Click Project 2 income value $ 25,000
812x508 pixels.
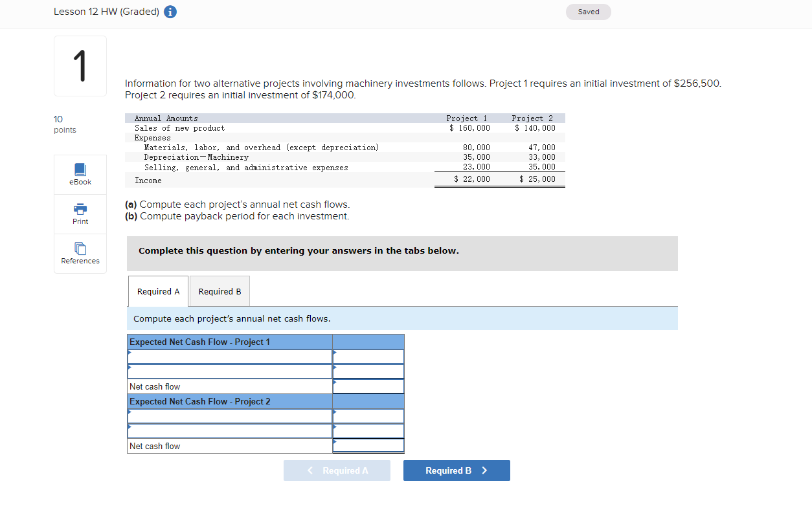537,179
